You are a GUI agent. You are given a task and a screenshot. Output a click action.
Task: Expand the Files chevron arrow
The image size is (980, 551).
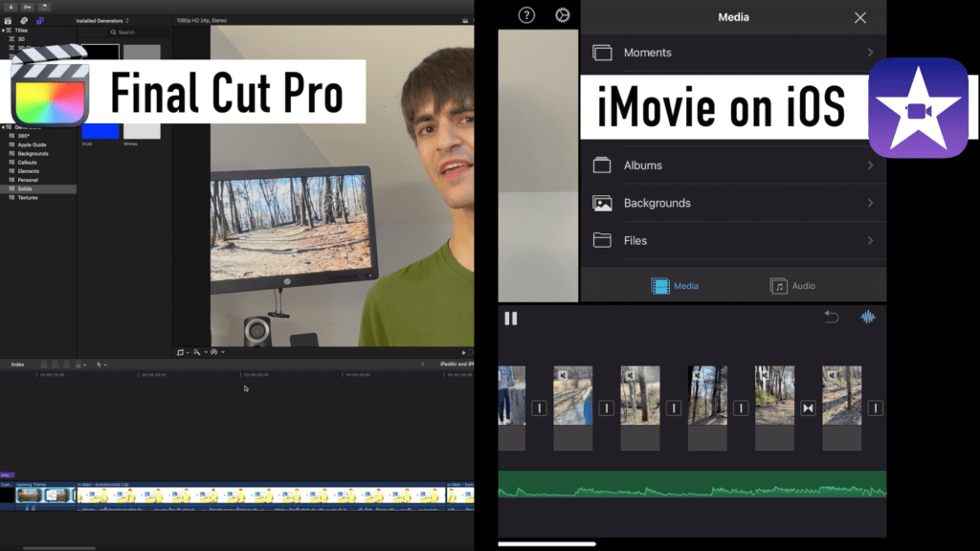(870, 240)
